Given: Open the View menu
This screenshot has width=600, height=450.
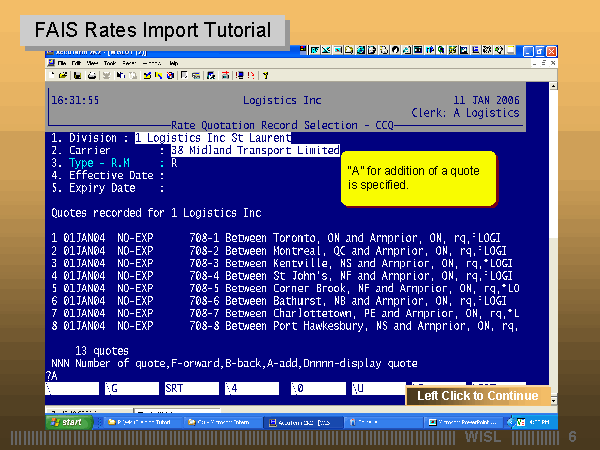Looking at the screenshot, I should tap(92, 63).
